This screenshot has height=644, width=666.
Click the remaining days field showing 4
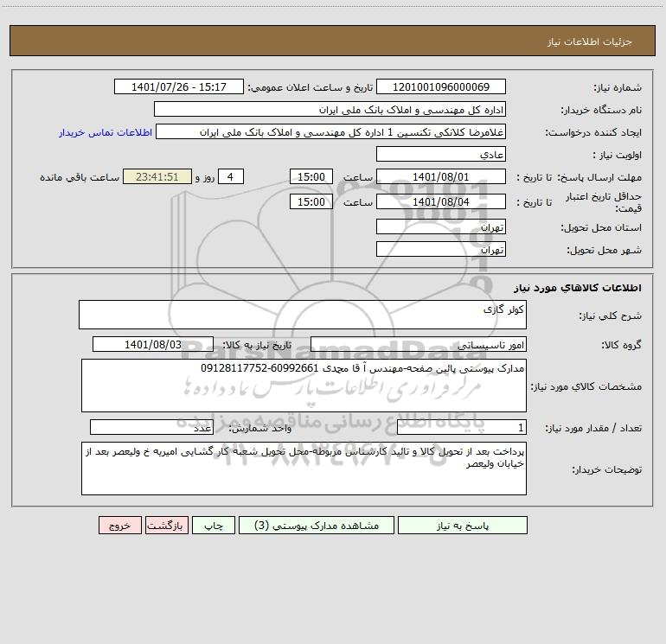[231, 176]
